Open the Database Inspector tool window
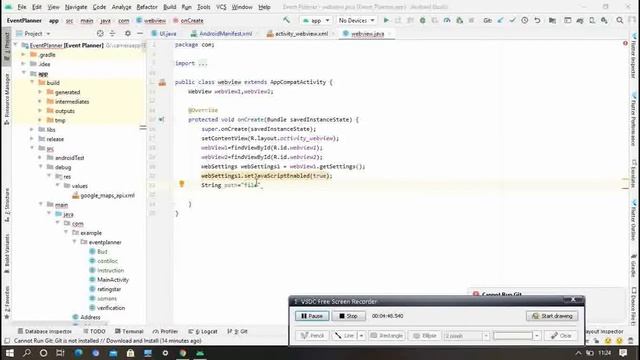The height and width of the screenshot is (360, 640). coord(44,331)
